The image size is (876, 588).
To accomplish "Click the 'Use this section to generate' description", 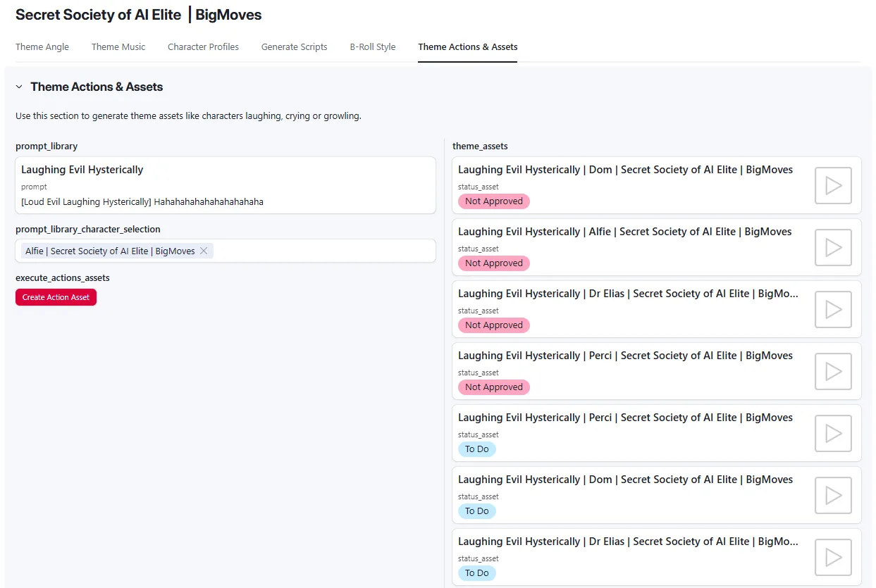I will tap(188, 116).
